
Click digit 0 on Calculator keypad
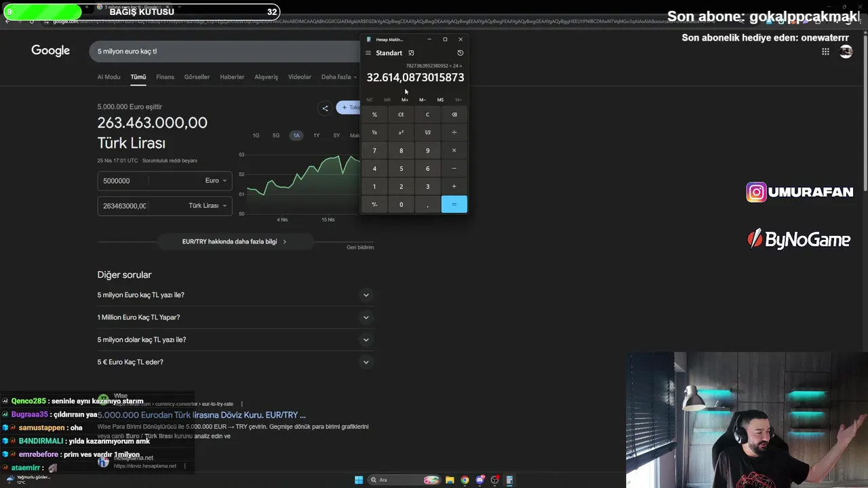tap(401, 205)
